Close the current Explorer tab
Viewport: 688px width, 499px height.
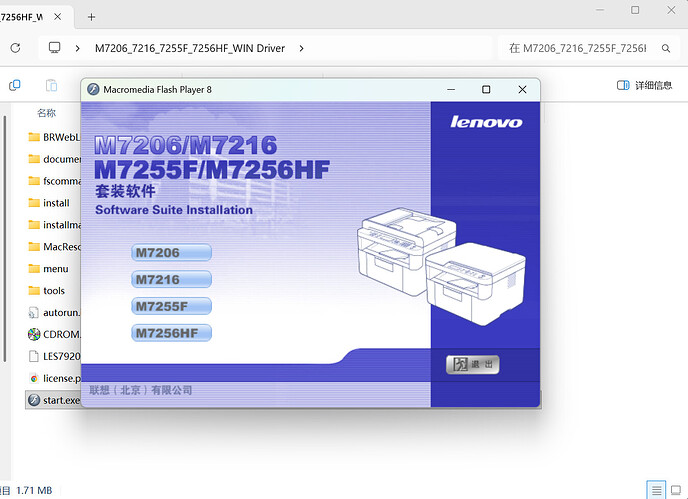57,17
